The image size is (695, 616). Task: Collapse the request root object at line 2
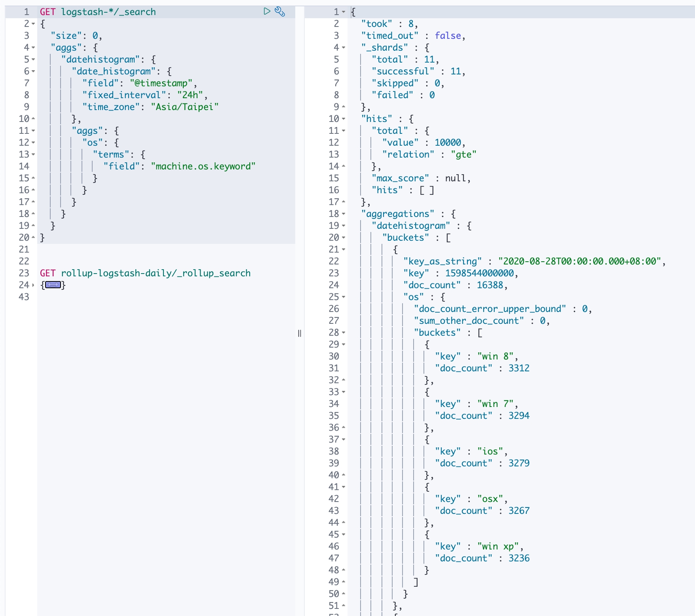coord(33,24)
